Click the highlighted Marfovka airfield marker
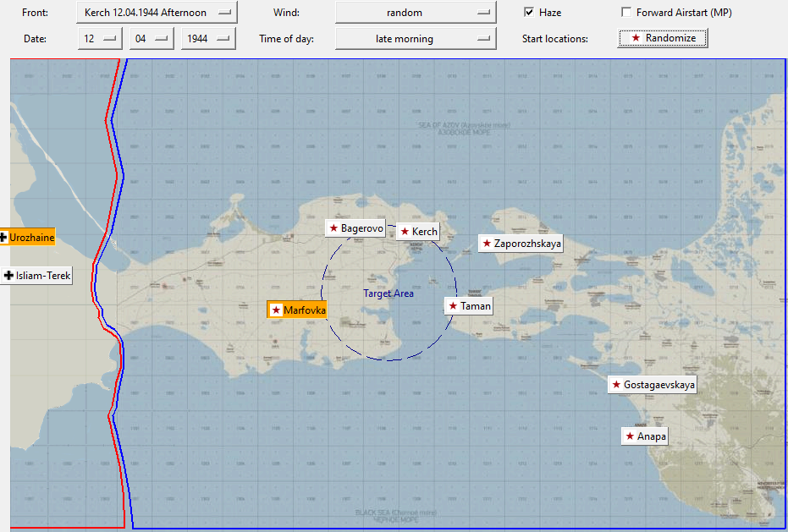This screenshot has height=532, width=788. (297, 310)
